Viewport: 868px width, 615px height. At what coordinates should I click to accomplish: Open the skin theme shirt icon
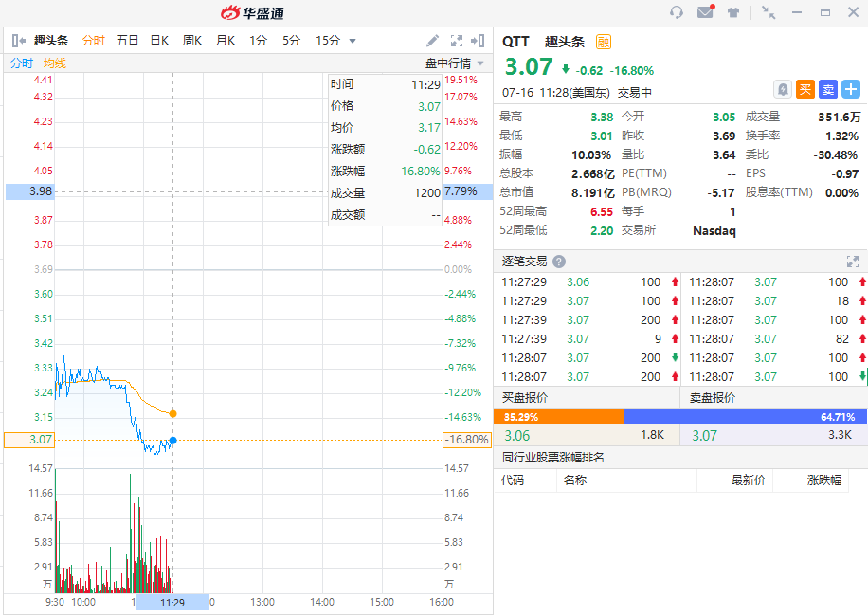pos(733,12)
